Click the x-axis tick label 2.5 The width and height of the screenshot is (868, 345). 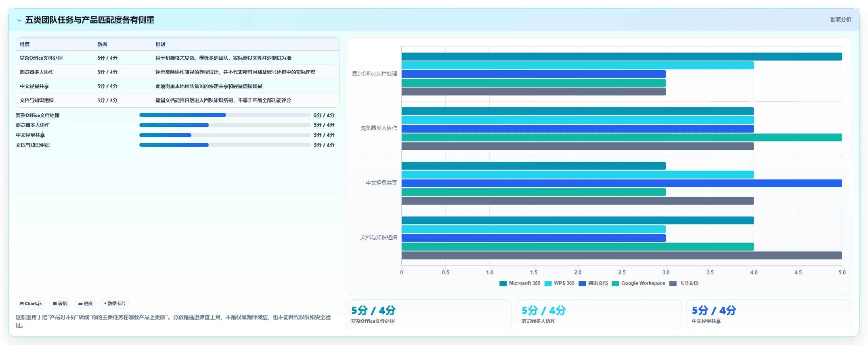click(622, 273)
